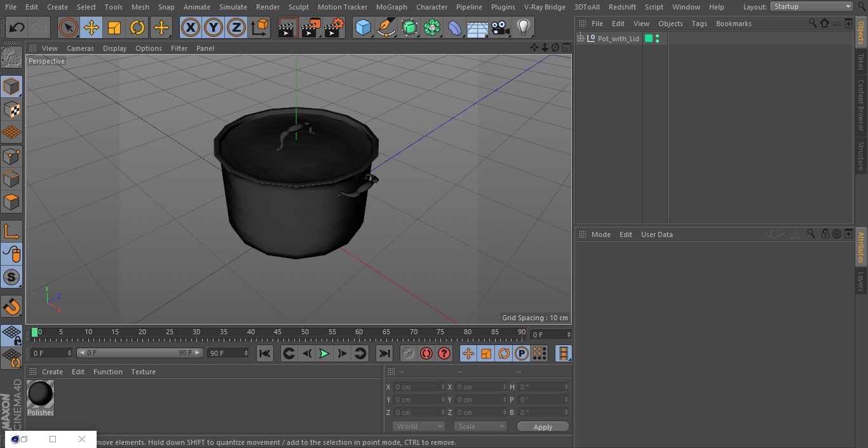
Task: Click the preview range slider bar
Action: click(x=140, y=353)
